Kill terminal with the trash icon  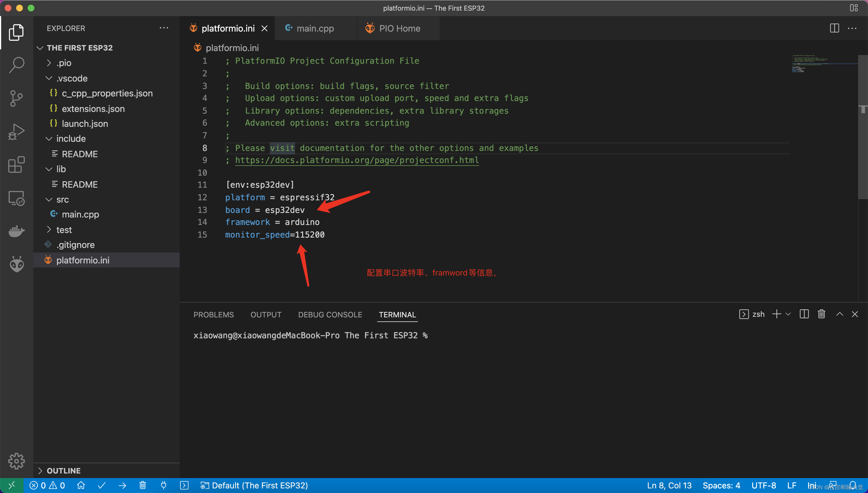821,314
